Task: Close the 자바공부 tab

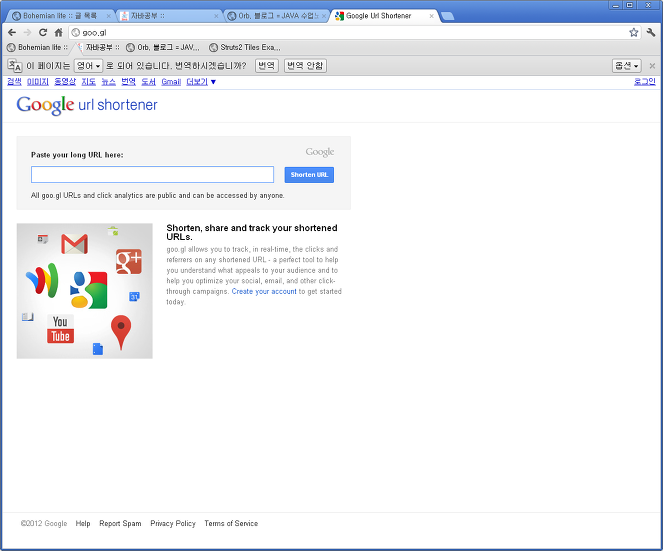Action: [x=216, y=16]
